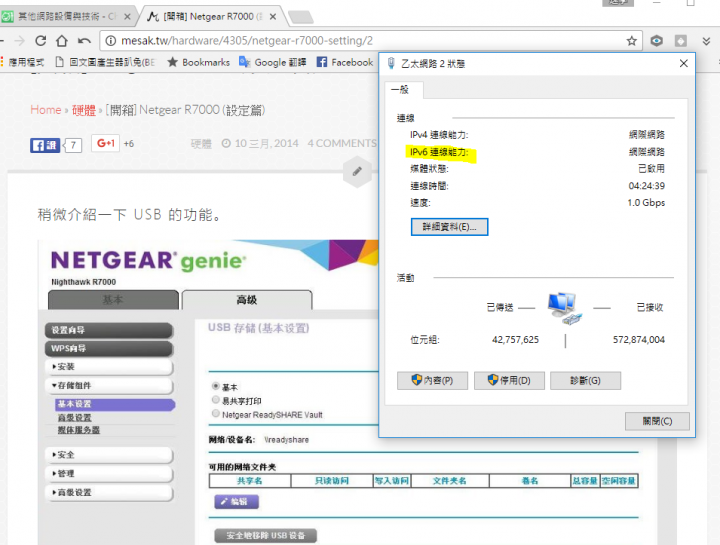Select the Netgear ReadySHARE Vault radio
Screen dimensions: 720x545
[215, 414]
